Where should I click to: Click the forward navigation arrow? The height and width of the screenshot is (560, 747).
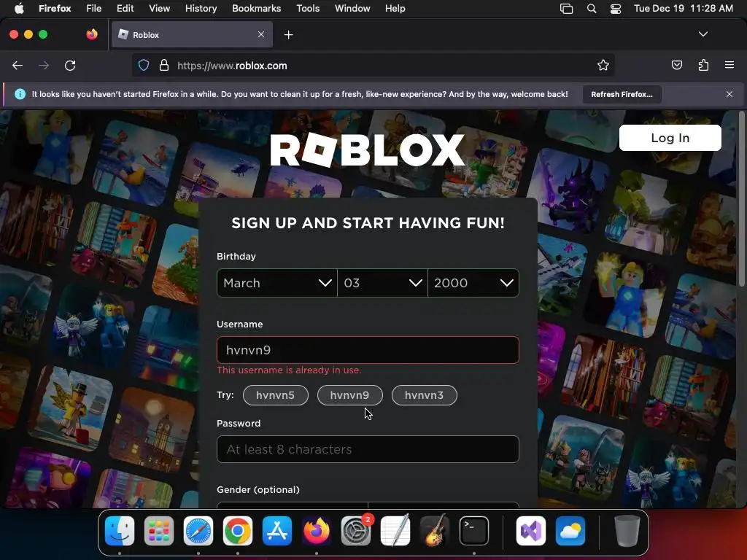[43, 66]
